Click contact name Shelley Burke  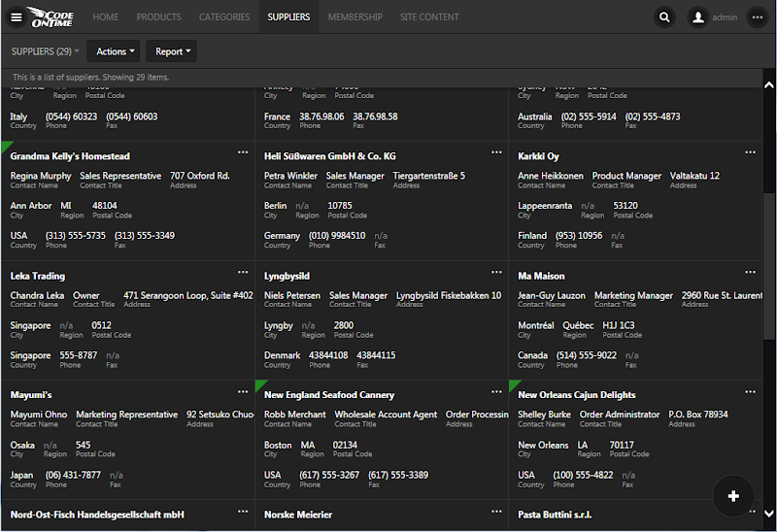click(544, 415)
